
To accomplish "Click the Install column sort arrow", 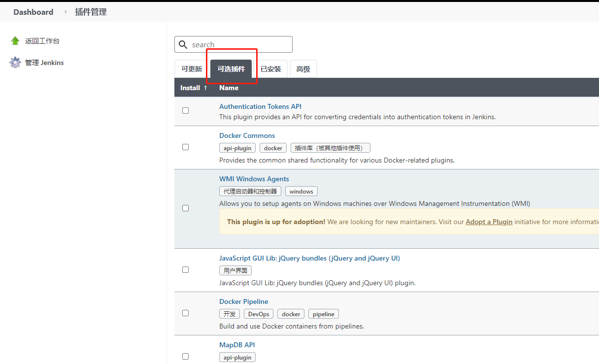I will [x=205, y=88].
